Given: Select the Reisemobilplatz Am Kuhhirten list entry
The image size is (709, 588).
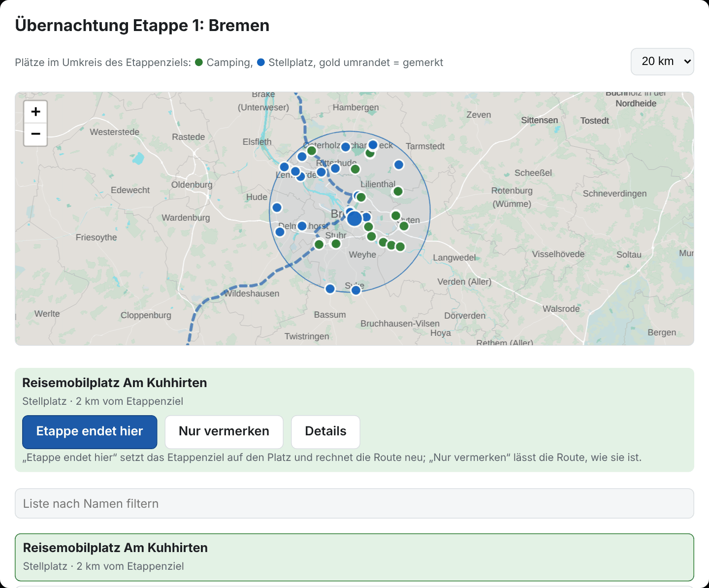Looking at the screenshot, I should (354, 557).
